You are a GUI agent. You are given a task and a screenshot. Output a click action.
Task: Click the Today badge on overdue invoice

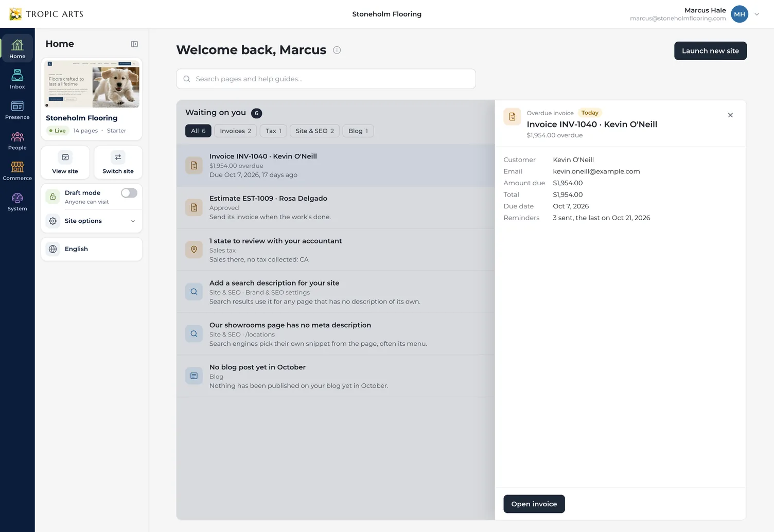coord(590,113)
